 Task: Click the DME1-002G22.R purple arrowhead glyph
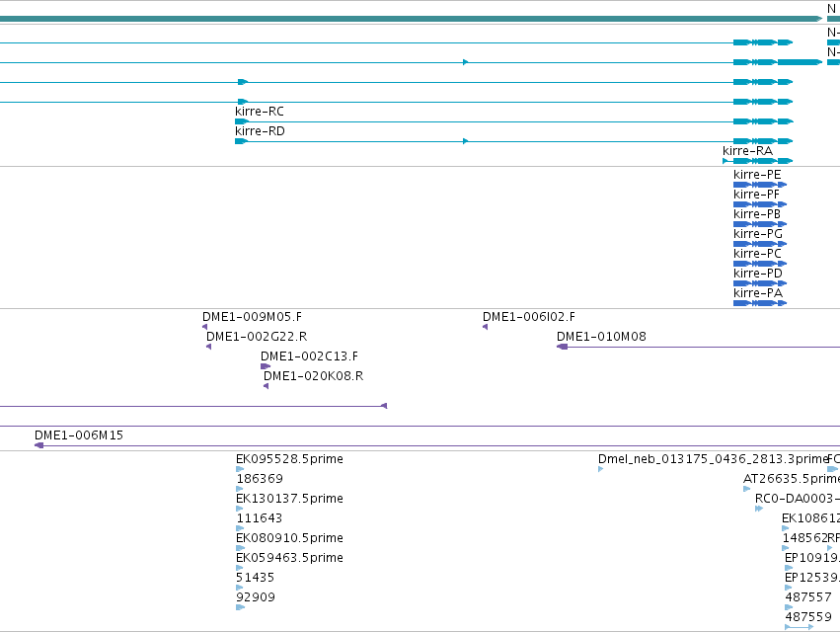click(208, 347)
